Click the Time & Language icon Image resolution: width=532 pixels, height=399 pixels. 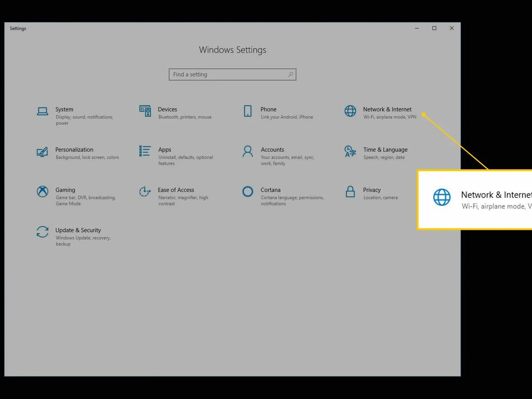[350, 151]
